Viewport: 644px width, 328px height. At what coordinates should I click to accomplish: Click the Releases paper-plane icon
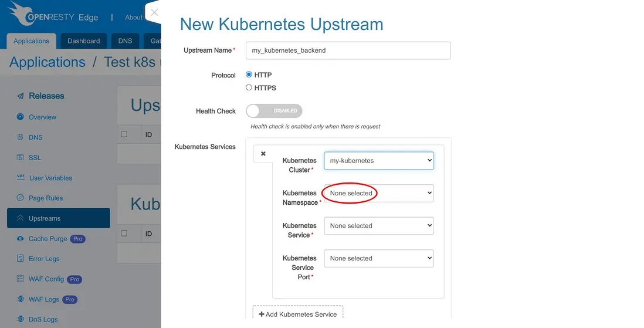21,96
